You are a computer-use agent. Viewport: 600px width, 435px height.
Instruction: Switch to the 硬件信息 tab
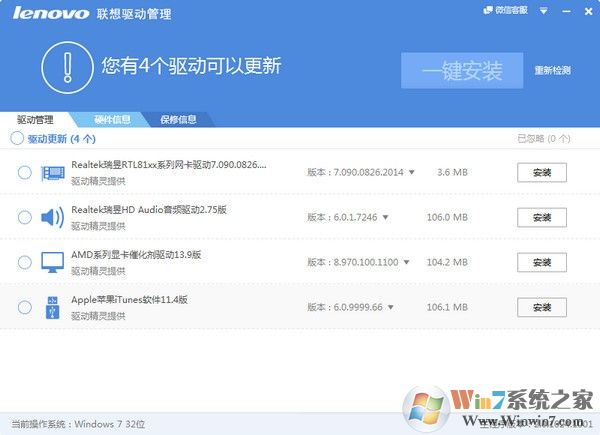[x=112, y=120]
